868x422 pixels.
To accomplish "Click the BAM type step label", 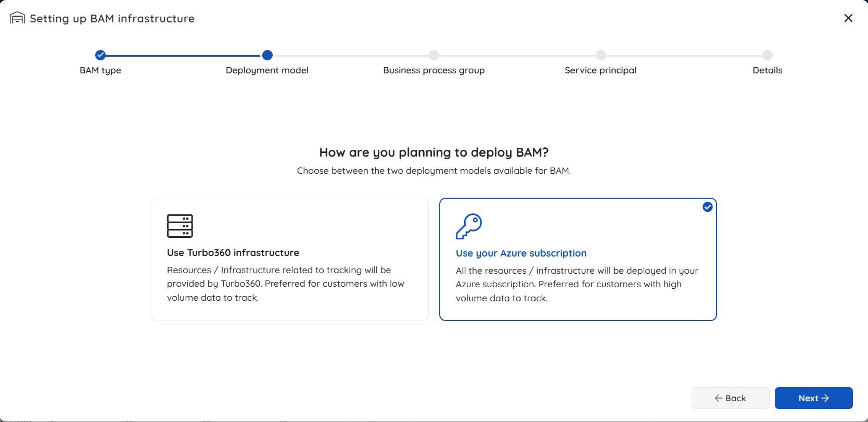I will [100, 70].
